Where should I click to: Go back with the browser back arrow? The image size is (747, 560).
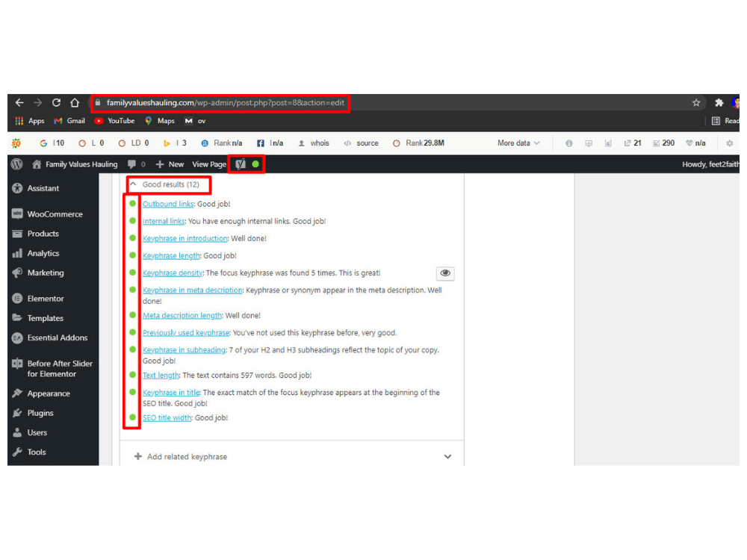[x=19, y=102]
